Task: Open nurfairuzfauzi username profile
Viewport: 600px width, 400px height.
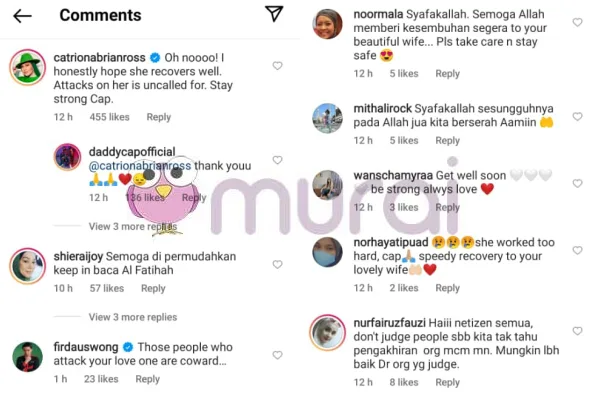Action: point(389,323)
